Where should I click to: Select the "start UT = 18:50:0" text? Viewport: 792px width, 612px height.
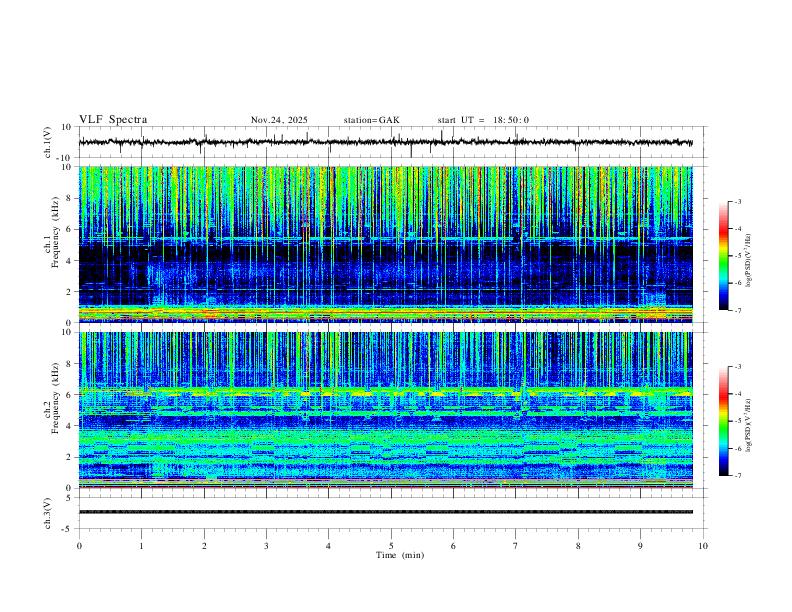[x=483, y=120]
